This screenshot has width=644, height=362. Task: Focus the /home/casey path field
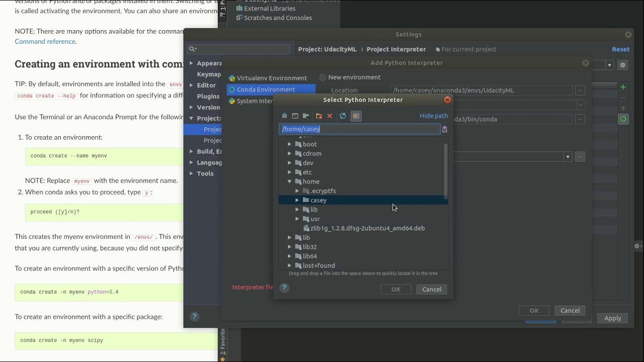(360, 129)
